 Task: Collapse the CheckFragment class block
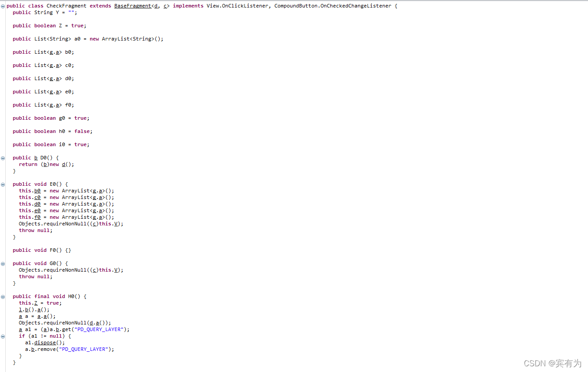[x=3, y=6]
